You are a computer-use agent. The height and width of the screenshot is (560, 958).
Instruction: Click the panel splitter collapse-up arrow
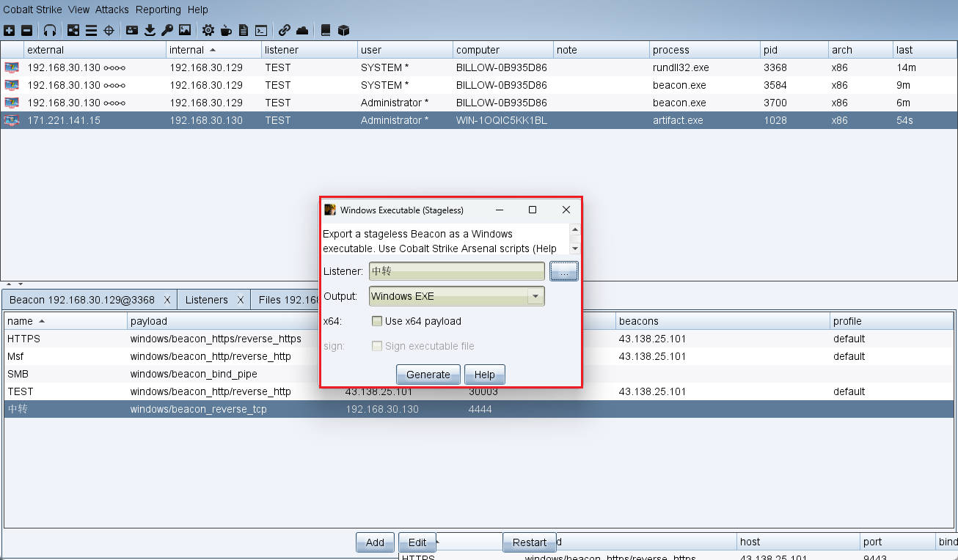pos(9,283)
